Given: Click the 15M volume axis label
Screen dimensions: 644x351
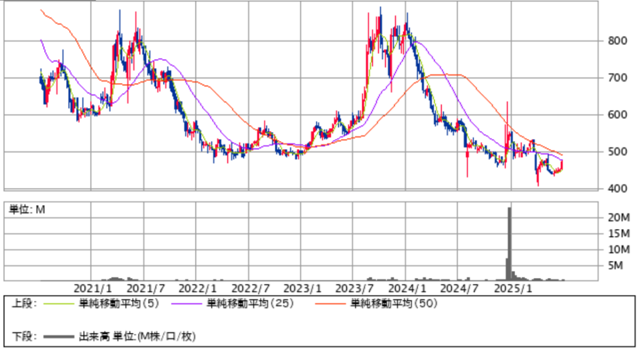Looking at the screenshot, I should (x=619, y=233).
